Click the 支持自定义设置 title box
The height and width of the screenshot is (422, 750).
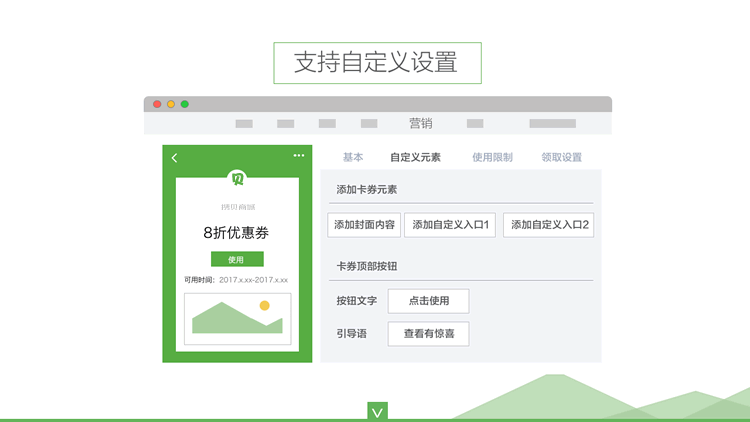(377, 63)
